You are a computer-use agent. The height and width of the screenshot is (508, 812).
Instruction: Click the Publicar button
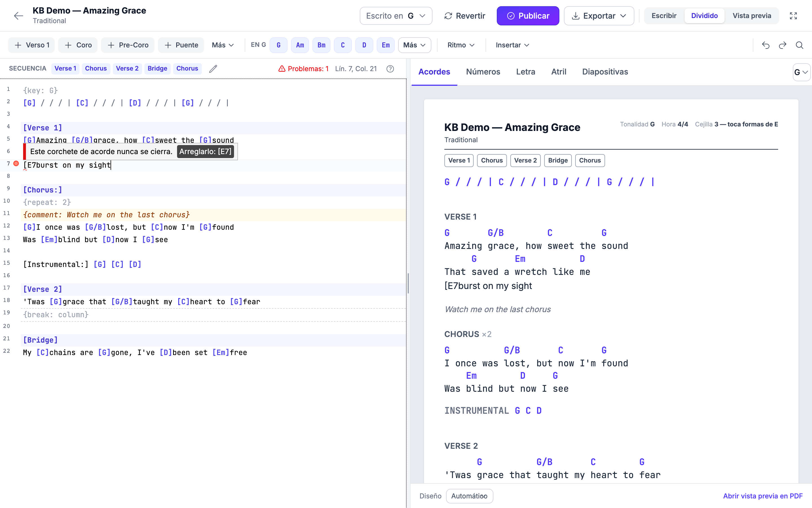click(528, 16)
